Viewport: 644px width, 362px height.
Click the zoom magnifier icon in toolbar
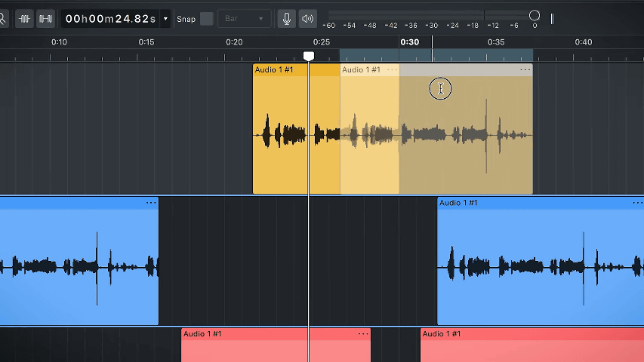pyautogui.click(x=2, y=18)
